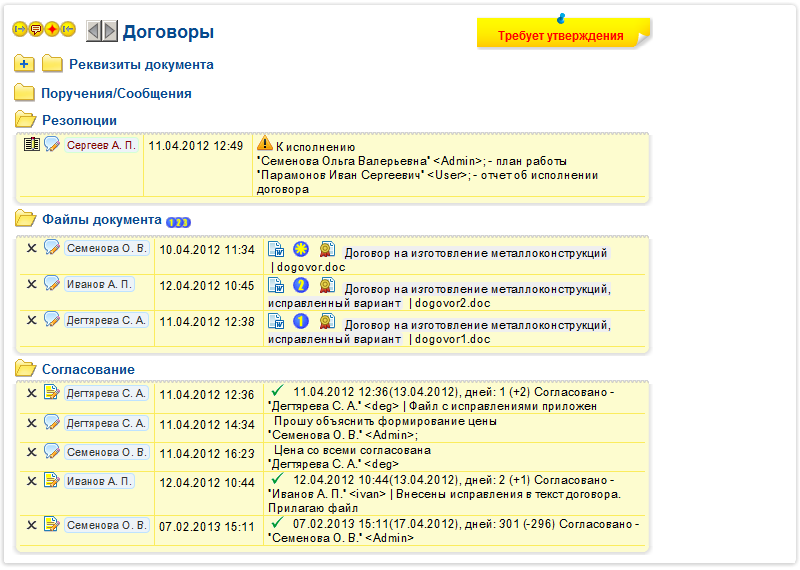This screenshot has width=800, height=570.
Task: Click the Файлы документа section title
Action: pyautogui.click(x=102, y=219)
